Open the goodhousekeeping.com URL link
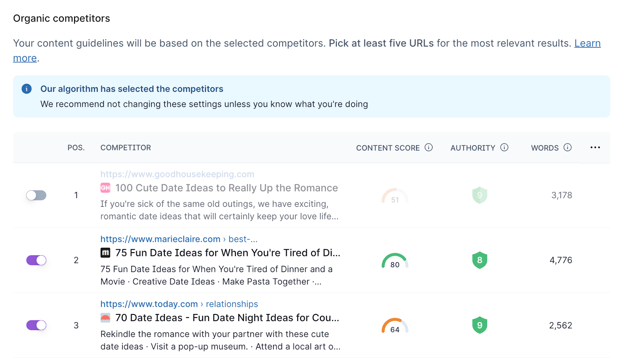This screenshot has width=631, height=364. click(x=177, y=174)
